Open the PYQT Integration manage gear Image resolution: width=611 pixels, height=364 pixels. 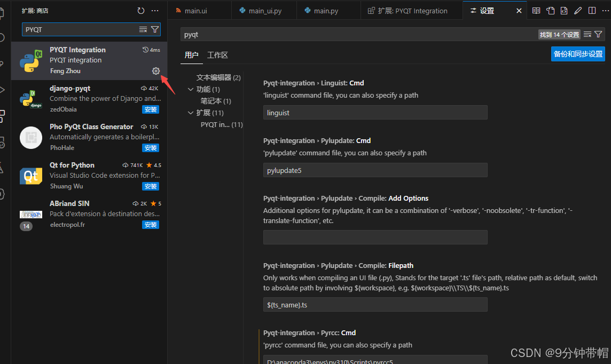tap(156, 71)
